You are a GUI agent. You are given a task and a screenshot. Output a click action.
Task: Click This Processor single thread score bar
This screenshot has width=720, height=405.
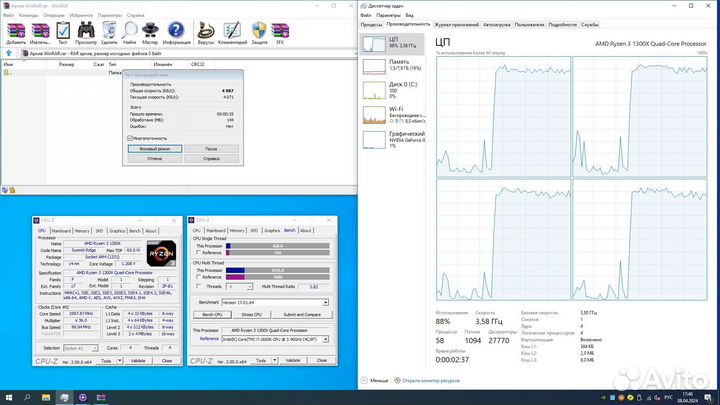278,246
